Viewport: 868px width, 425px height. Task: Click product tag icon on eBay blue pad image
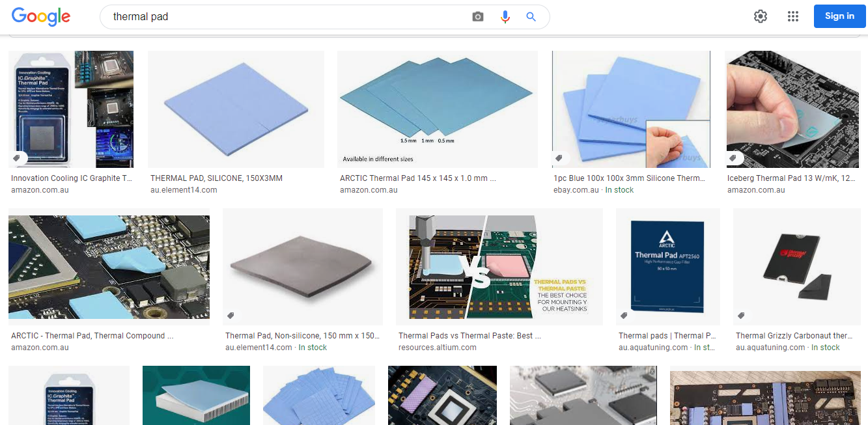(x=559, y=158)
